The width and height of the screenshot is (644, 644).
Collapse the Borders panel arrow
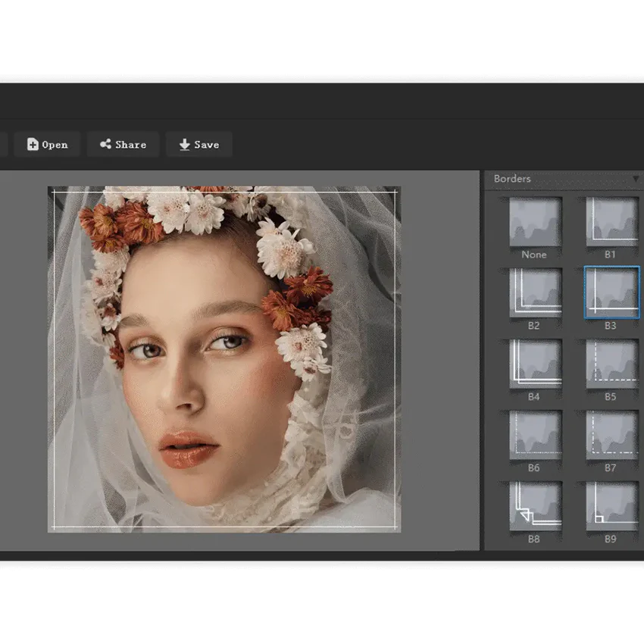[x=636, y=179]
